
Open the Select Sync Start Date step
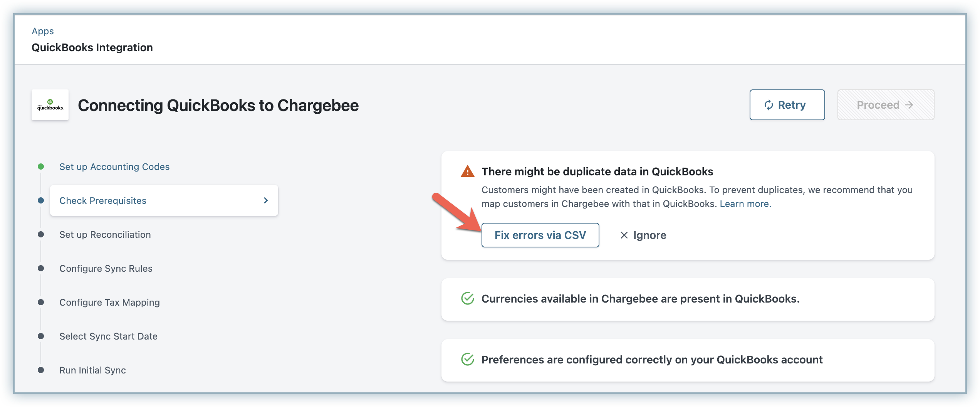[x=108, y=336]
